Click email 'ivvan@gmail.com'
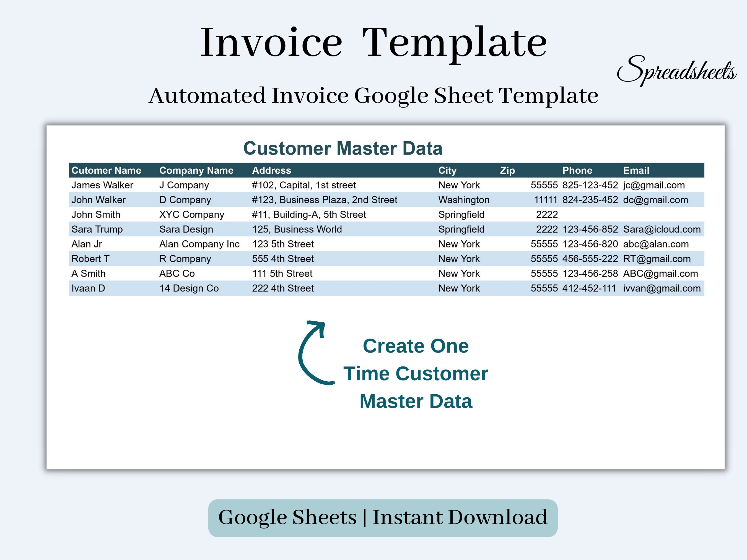This screenshot has width=747, height=560. (662, 288)
